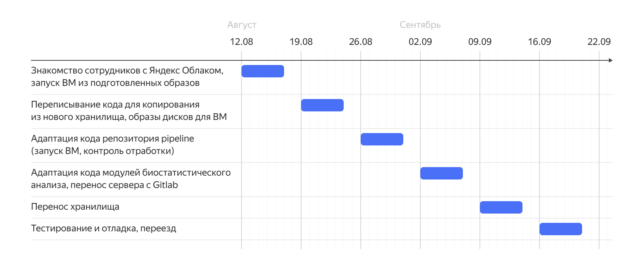The height and width of the screenshot is (277, 644).
Task: Select the 26.08 date label
Action: click(x=360, y=42)
